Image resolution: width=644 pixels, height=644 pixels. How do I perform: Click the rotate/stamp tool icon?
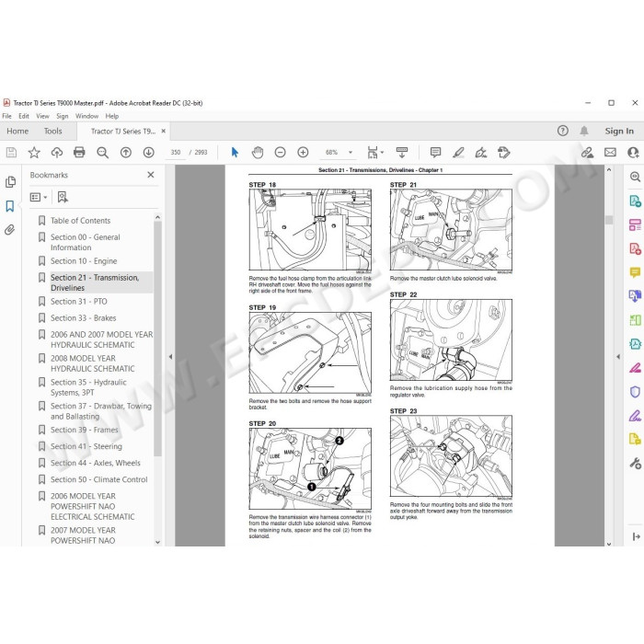pos(504,153)
